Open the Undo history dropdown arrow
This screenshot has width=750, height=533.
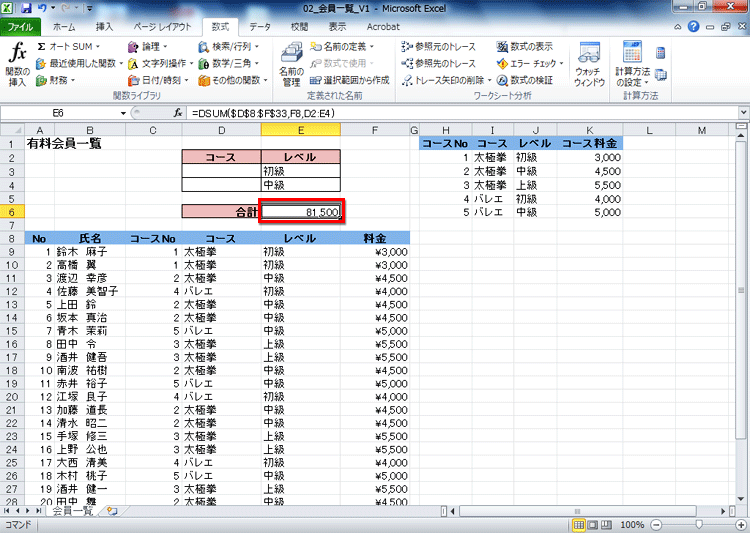(x=53, y=8)
